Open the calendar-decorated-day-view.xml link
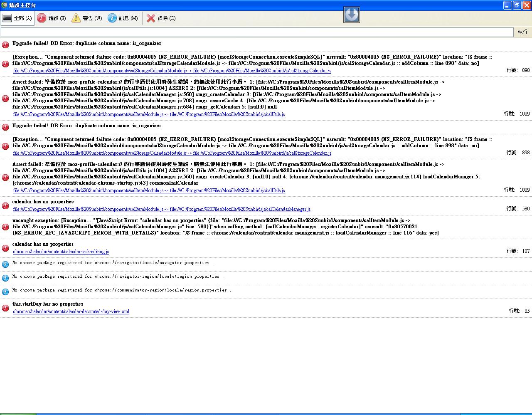The width and height of the screenshot is (532, 415). point(71,311)
